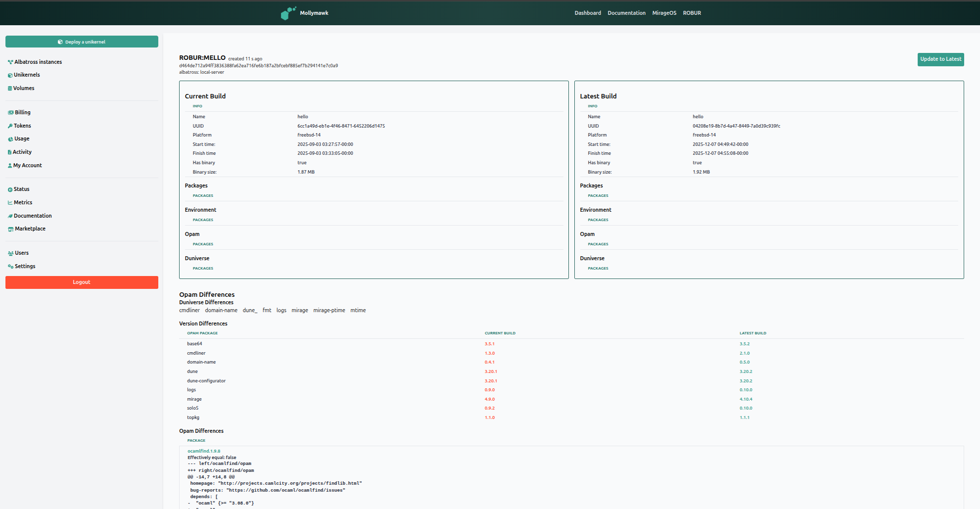Check Usage statistics
The image size is (980, 509).
coord(22,139)
